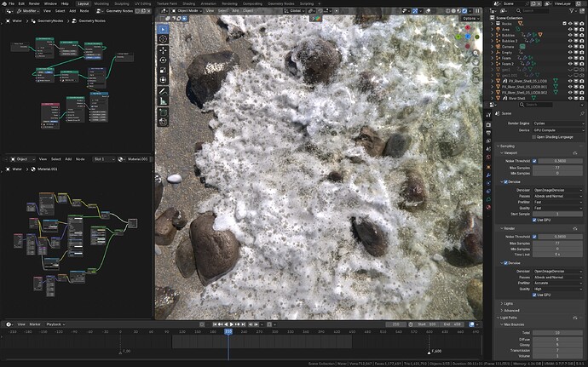The image size is (588, 367).
Task: Pin the Scene properties panel
Action: click(x=582, y=113)
